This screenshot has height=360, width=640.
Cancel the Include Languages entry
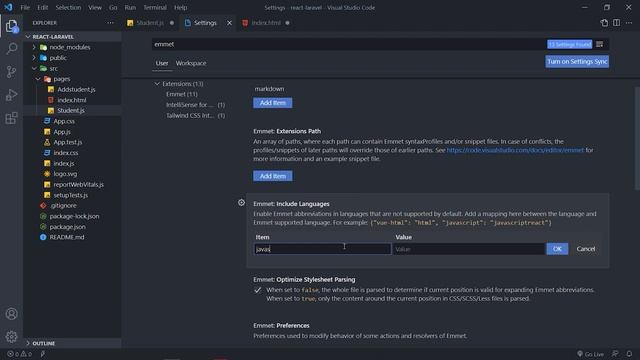(586, 249)
